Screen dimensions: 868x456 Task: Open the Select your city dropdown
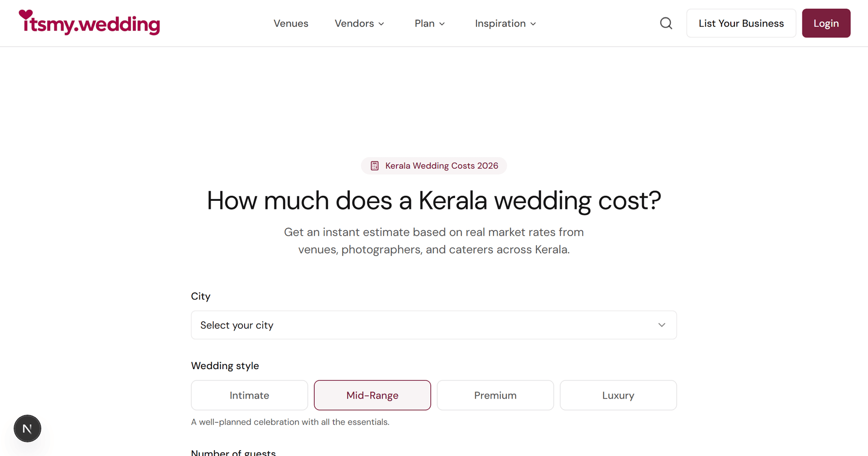click(434, 325)
